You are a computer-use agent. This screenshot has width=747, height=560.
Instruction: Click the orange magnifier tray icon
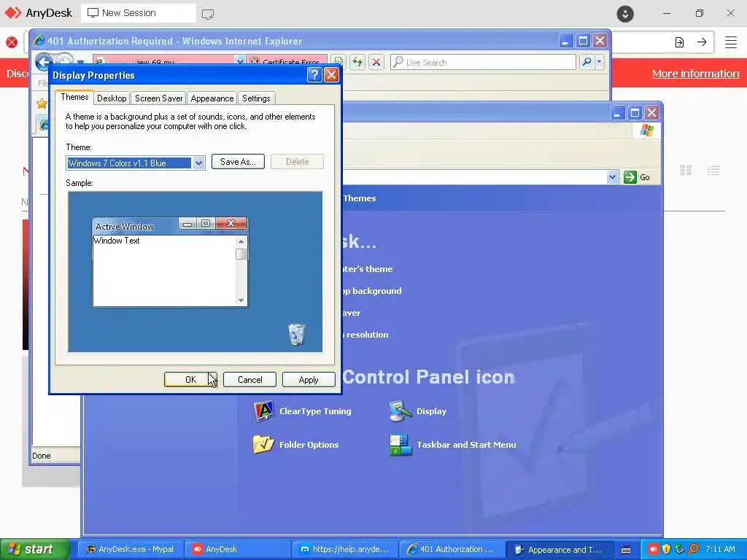point(693,549)
